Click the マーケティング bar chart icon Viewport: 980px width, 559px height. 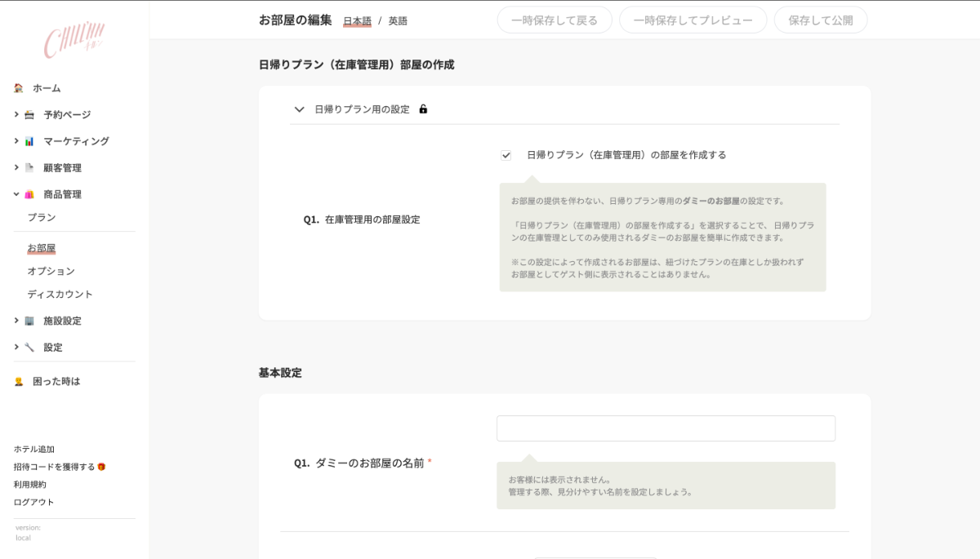pyautogui.click(x=29, y=141)
